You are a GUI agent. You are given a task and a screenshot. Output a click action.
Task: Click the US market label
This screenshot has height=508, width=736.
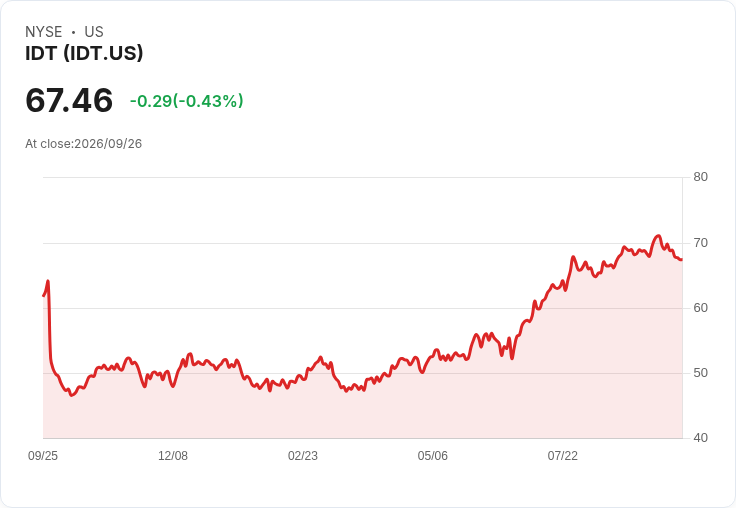[94, 32]
